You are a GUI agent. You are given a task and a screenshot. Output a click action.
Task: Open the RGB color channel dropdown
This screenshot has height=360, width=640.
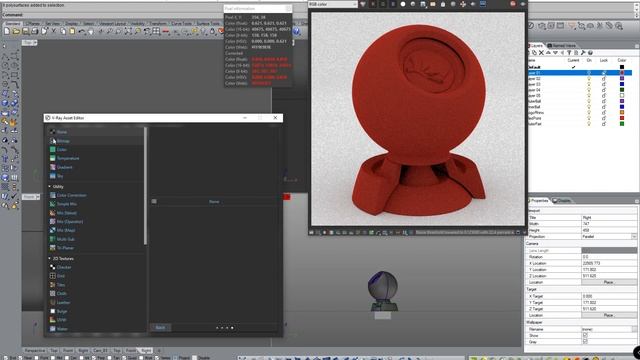(333, 4)
